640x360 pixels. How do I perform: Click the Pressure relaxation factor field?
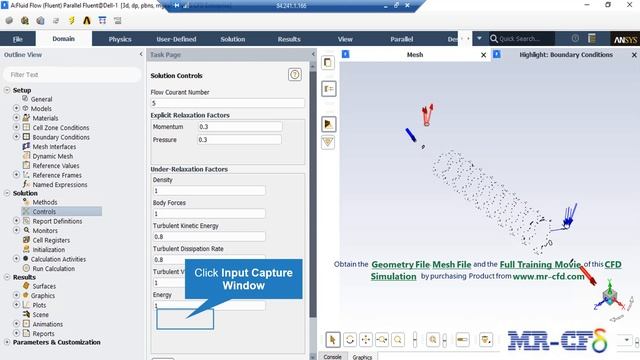click(240, 140)
